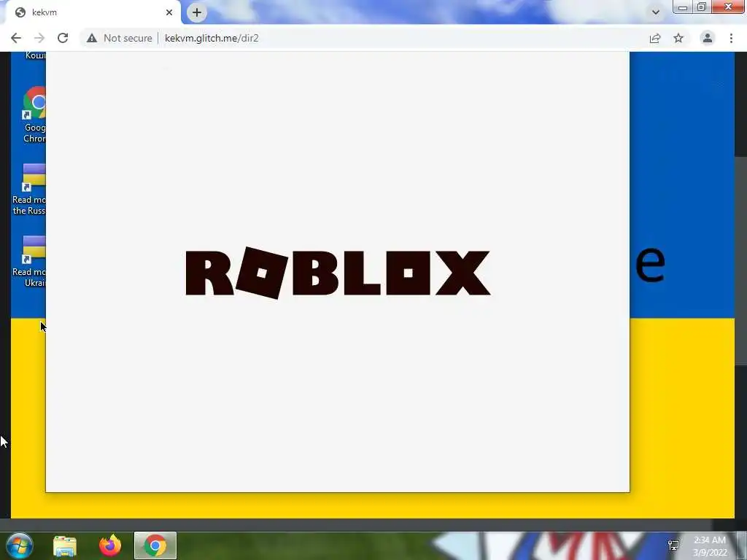Open Google Chrome shortcut on VM desktop
The image size is (747, 560).
click(34, 114)
